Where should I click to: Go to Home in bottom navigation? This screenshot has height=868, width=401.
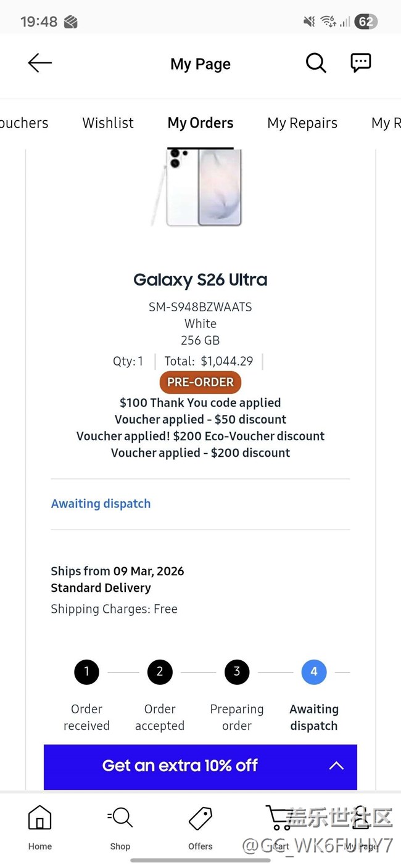pyautogui.click(x=40, y=827)
